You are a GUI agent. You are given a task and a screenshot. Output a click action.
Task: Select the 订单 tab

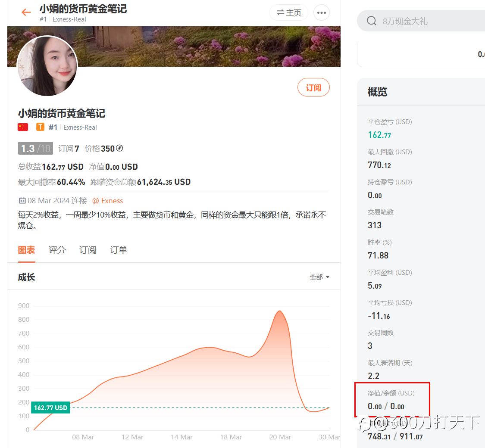[119, 250]
